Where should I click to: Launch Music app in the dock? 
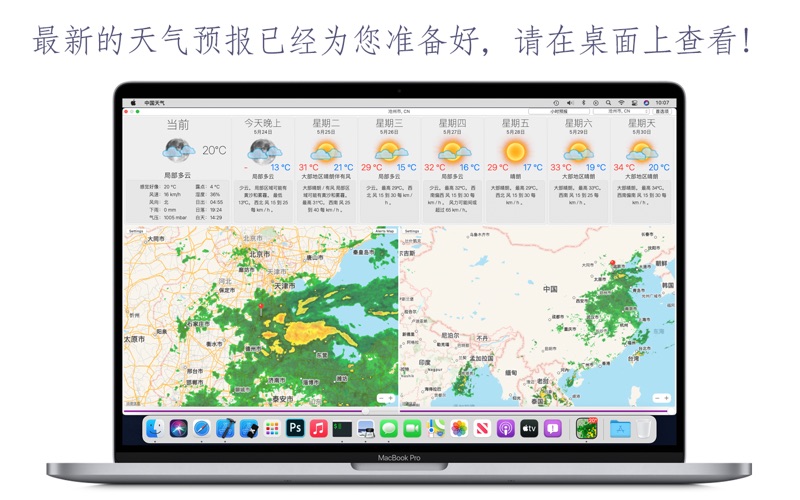pos(318,429)
